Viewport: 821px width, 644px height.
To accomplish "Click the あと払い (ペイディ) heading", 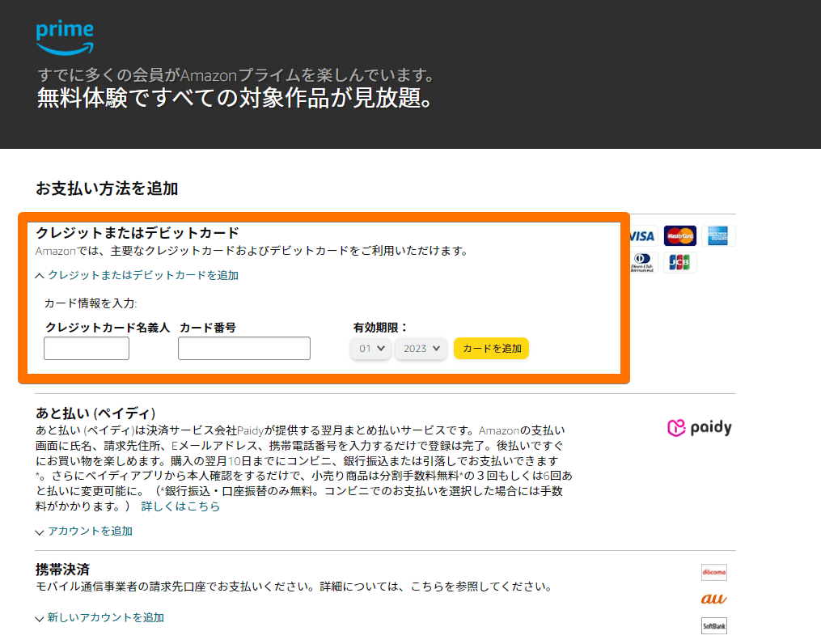I will point(95,413).
